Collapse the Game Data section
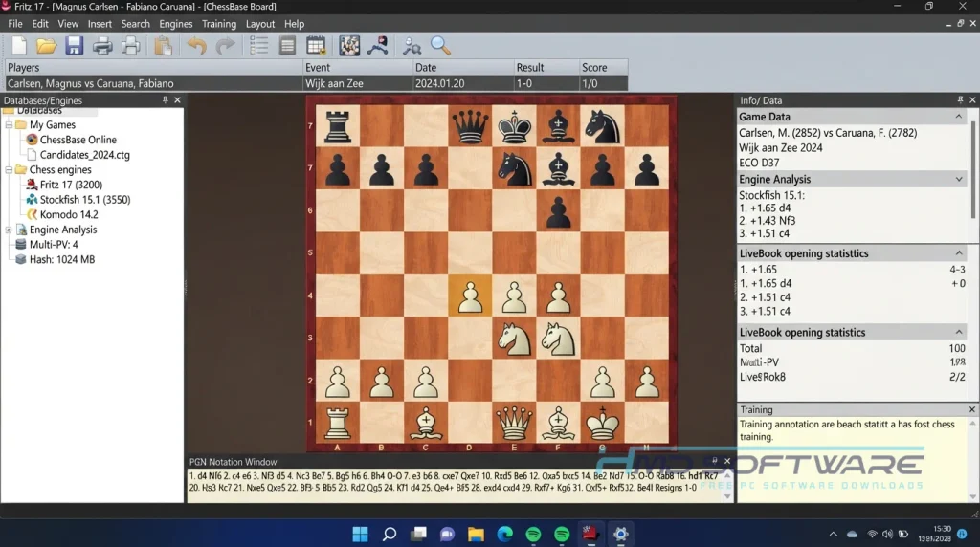 click(959, 117)
